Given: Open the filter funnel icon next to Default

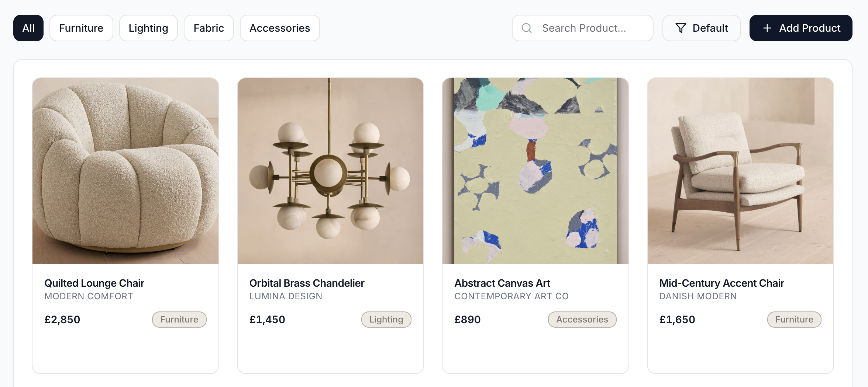Looking at the screenshot, I should [x=681, y=28].
